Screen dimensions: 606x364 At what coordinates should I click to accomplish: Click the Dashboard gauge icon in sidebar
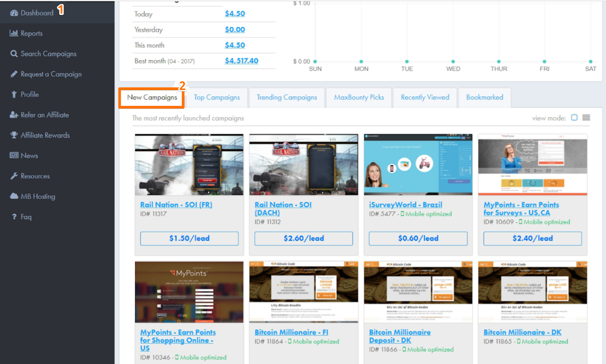point(14,13)
